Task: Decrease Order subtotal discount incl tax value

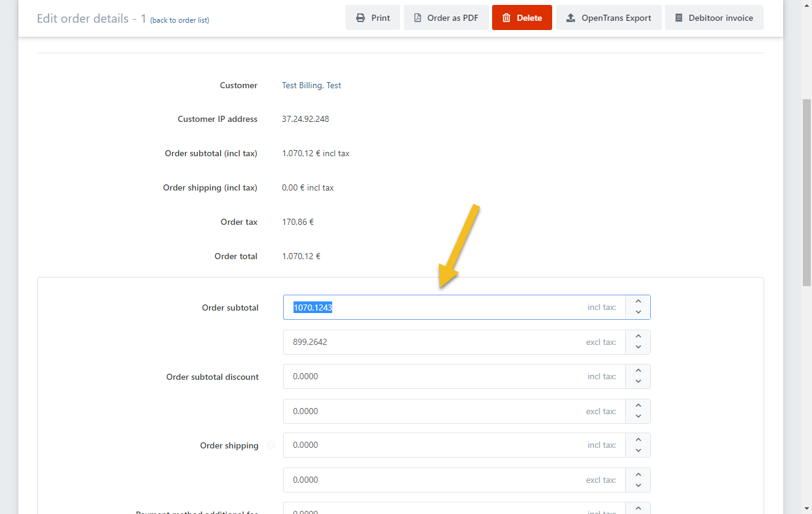Action: 638,382
